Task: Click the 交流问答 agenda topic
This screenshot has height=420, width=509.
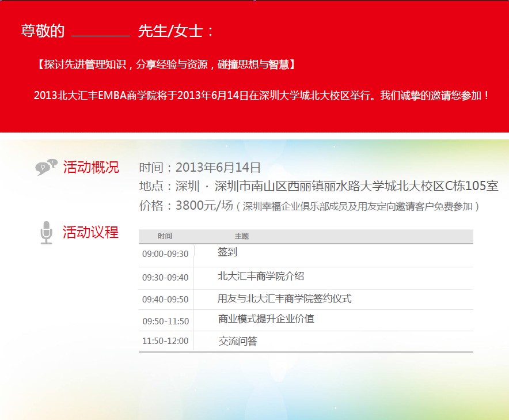Action: tap(238, 341)
